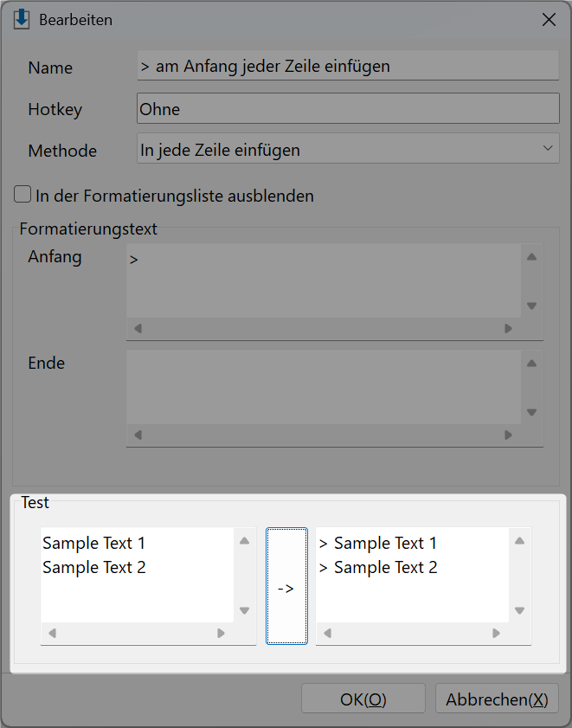Cancel via the Abbrechen(X) button
The width and height of the screenshot is (572, 728).
[x=497, y=699]
